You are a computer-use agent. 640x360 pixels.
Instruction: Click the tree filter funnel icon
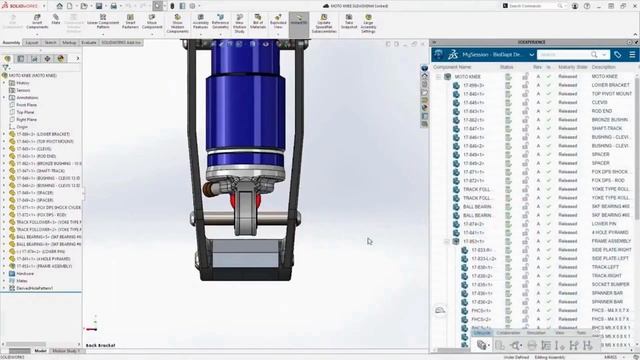pos(5,67)
